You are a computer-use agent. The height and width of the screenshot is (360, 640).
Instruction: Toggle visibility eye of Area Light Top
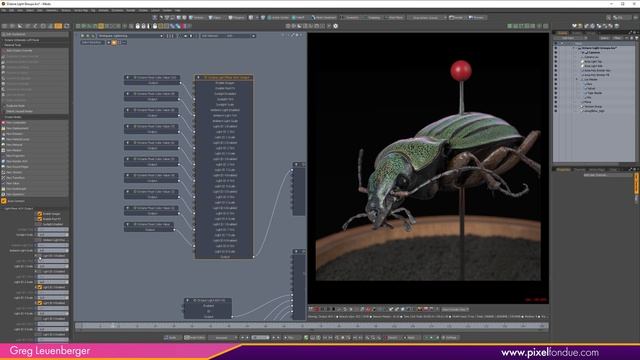556,62
